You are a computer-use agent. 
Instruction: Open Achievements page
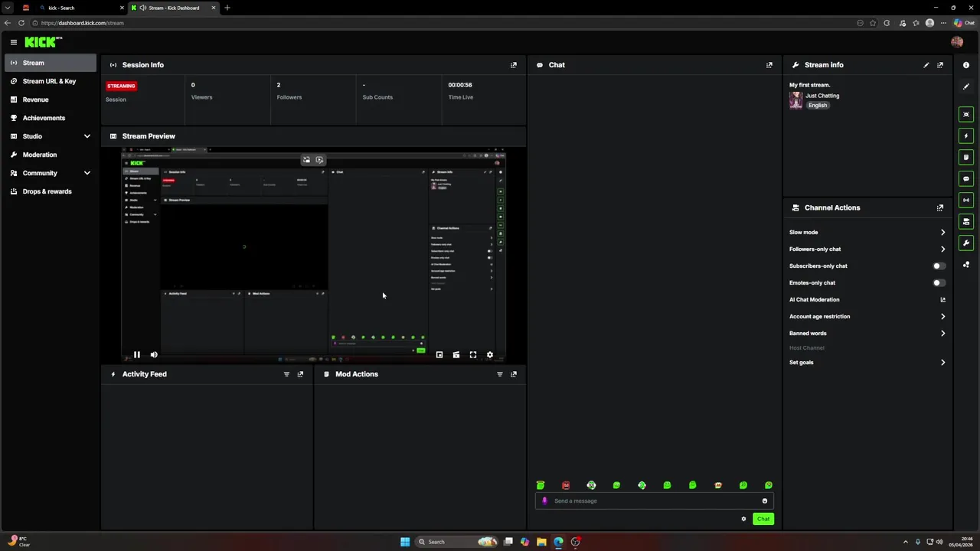pos(51,118)
